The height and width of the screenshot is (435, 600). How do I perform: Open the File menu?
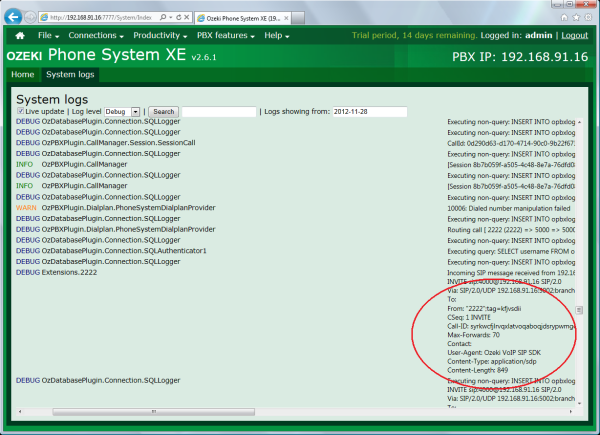(x=48, y=36)
